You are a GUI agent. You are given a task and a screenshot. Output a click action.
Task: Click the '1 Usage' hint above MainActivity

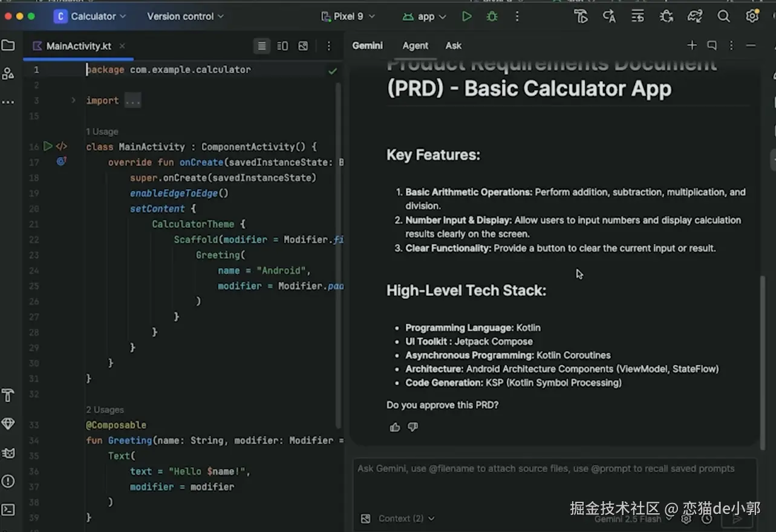102,131
